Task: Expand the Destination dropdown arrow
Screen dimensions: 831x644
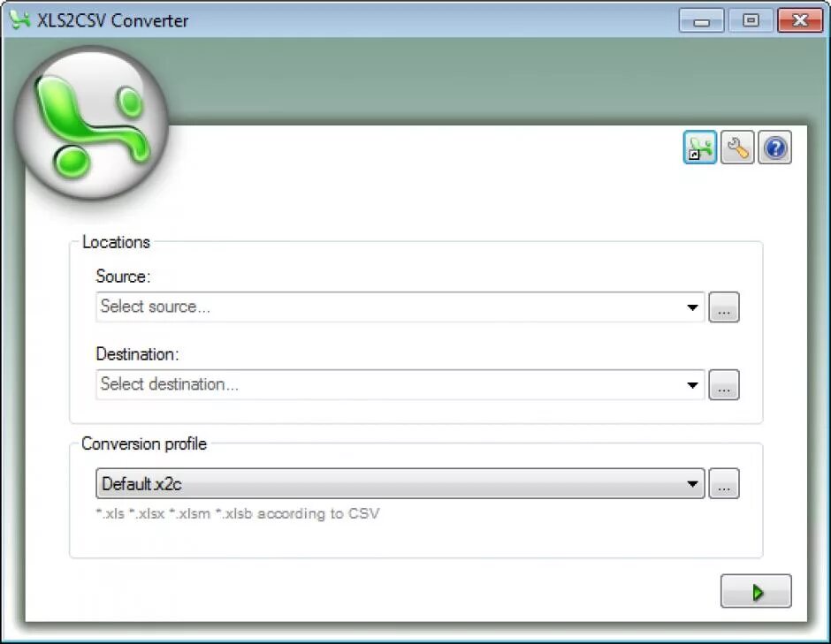Action: (692, 385)
